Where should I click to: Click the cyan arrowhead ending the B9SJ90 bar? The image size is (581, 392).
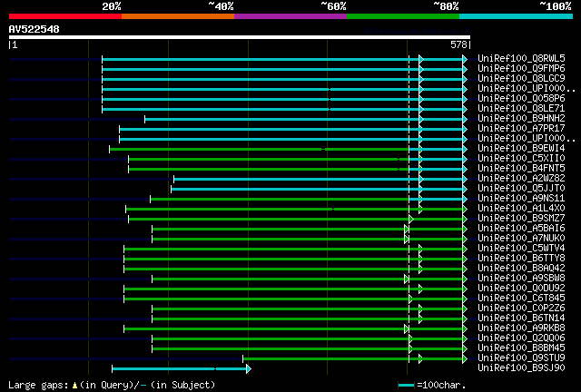[249, 368]
